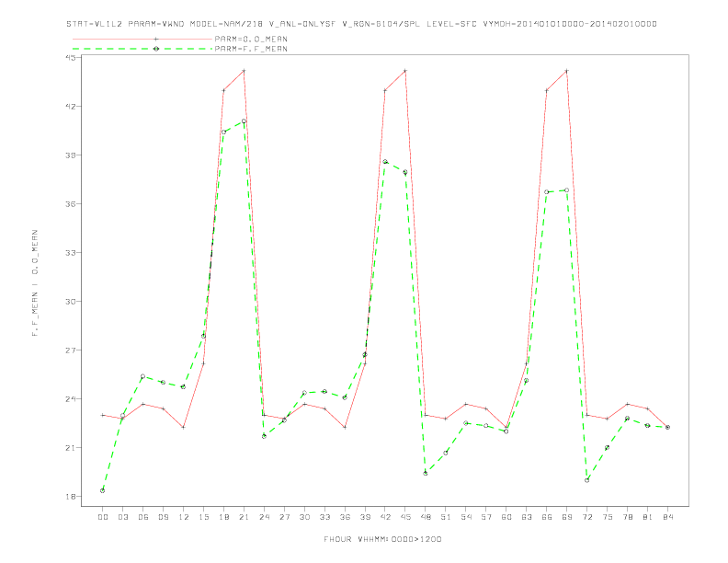
Task: Select x-axis hour label 09
Action: [x=163, y=517]
